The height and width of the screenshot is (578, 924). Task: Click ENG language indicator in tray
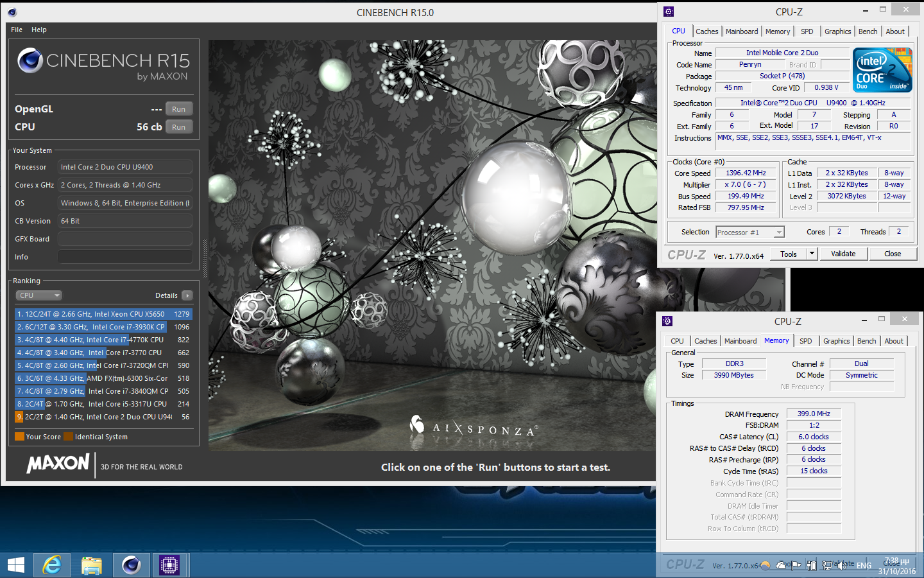tap(864, 566)
